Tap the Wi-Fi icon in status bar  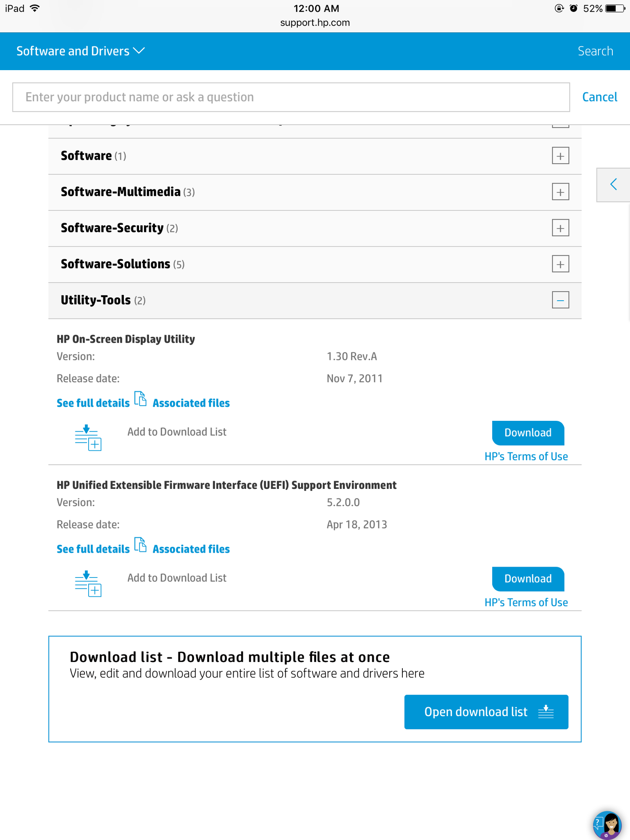tap(35, 8)
